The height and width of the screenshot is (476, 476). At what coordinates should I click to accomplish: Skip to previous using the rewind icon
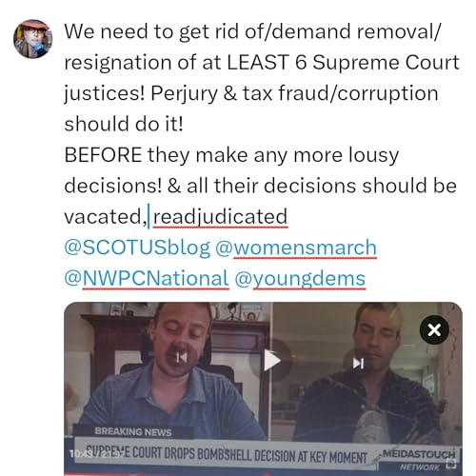(x=182, y=358)
